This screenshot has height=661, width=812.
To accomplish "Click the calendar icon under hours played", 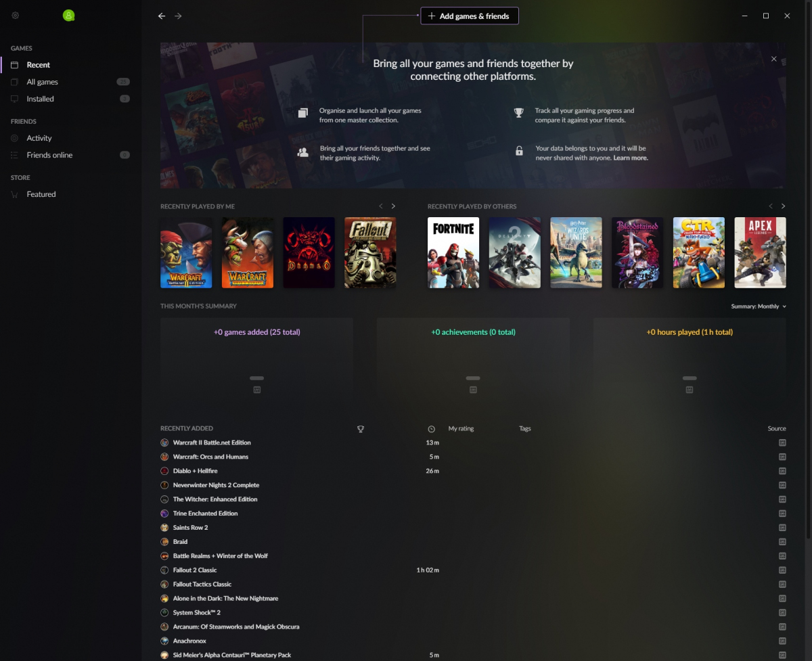I will coord(690,390).
